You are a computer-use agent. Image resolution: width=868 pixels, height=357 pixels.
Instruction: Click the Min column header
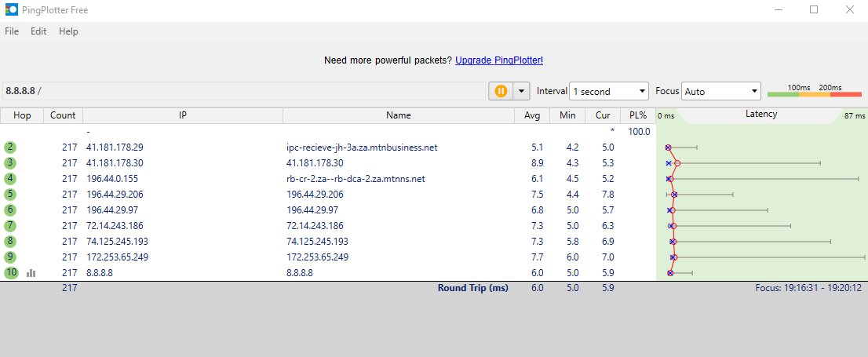tap(567, 115)
